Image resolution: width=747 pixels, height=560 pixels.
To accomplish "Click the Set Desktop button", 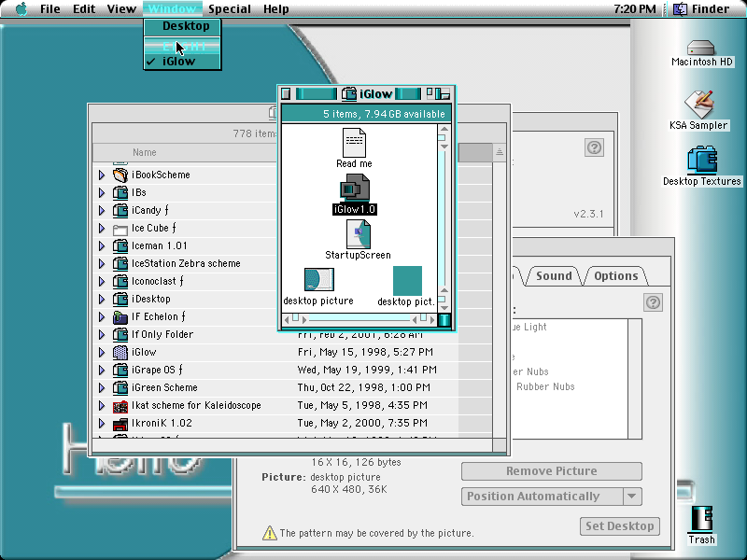I will coord(620,526).
